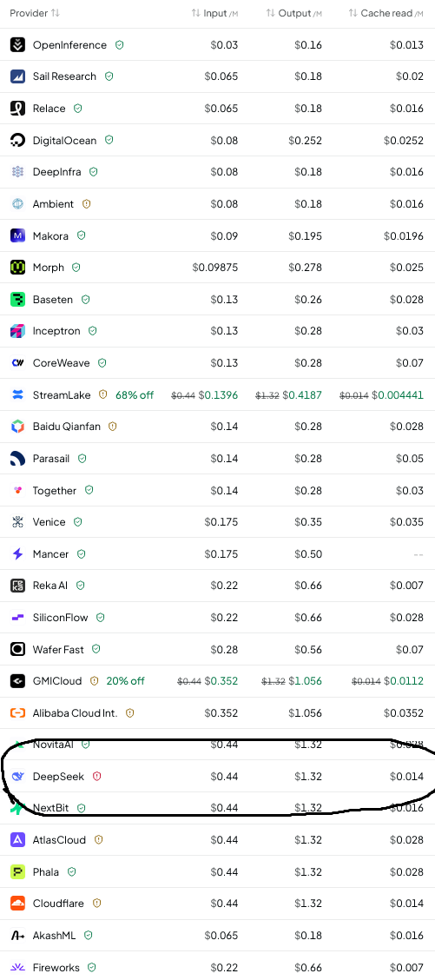
Task: Open the Fireworks provider row
Action: (x=217, y=967)
